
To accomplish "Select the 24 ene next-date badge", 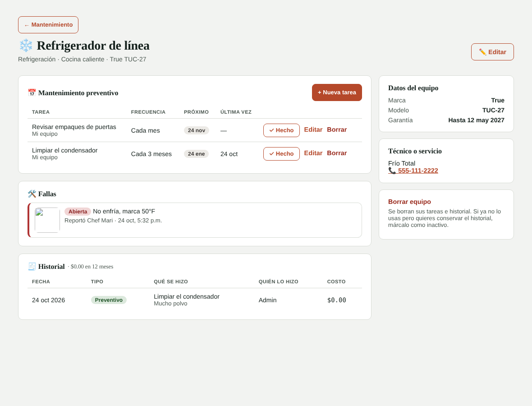I will 196,154.
